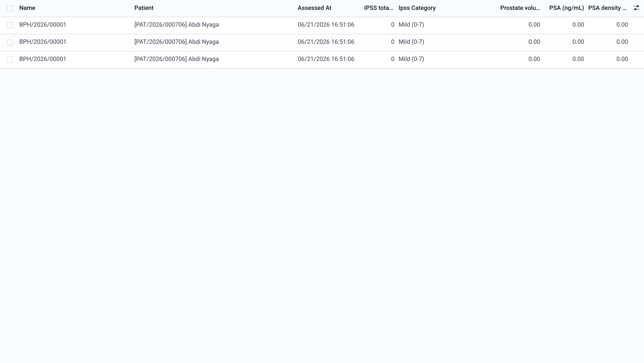The height and width of the screenshot is (363, 644).
Task: Check the first row's BPH/2026/00001 checkbox
Action: click(10, 25)
